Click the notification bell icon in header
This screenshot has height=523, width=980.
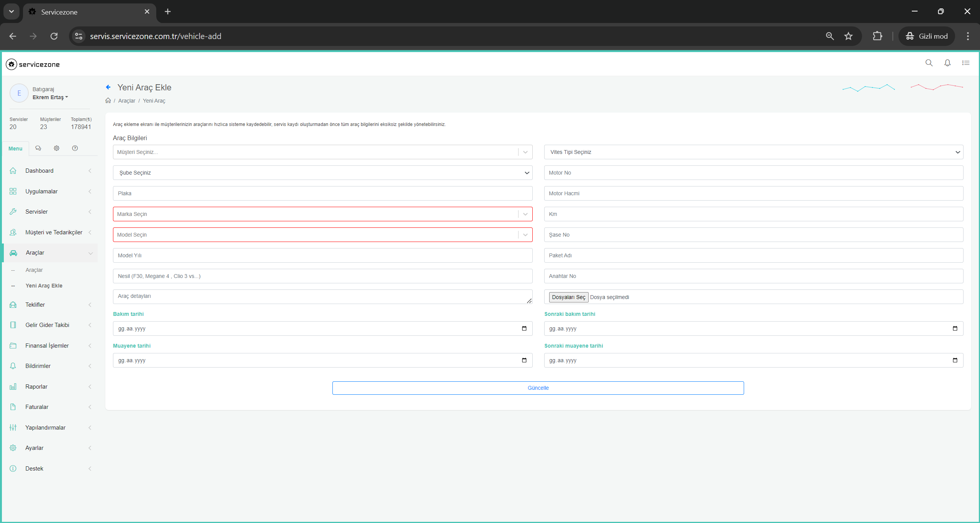[x=947, y=63]
